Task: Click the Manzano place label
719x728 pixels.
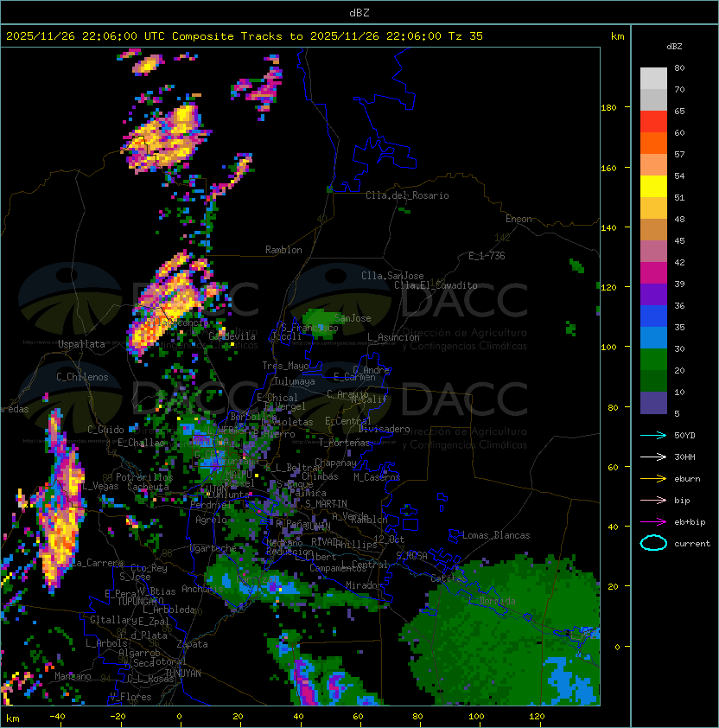Action: pyautogui.click(x=73, y=676)
